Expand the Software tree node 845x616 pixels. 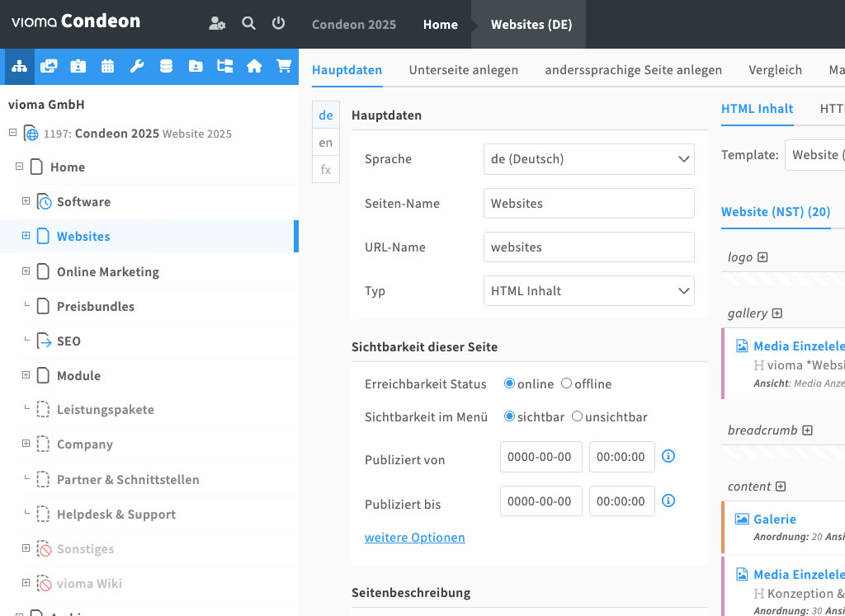click(x=26, y=201)
